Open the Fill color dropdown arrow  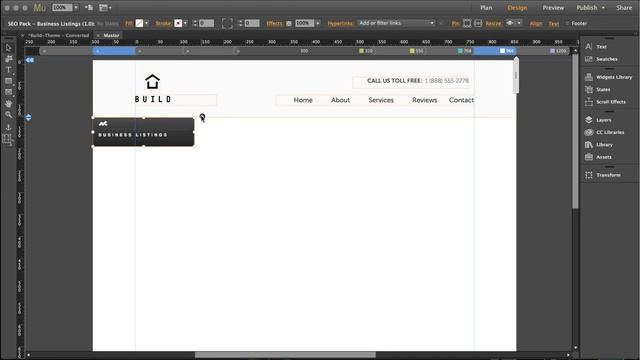147,23
